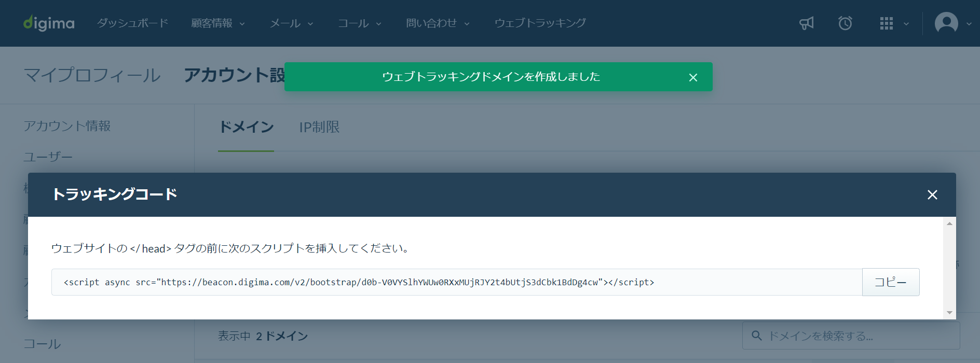This screenshot has height=363, width=980.
Task: Open ユーザー in the sidebar
Action: click(48, 157)
